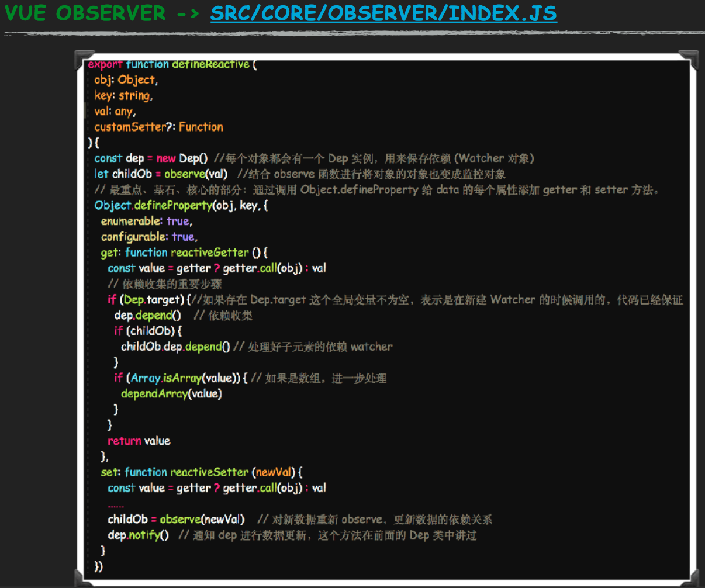Click the 'key: string,' parameter line

[124, 96]
